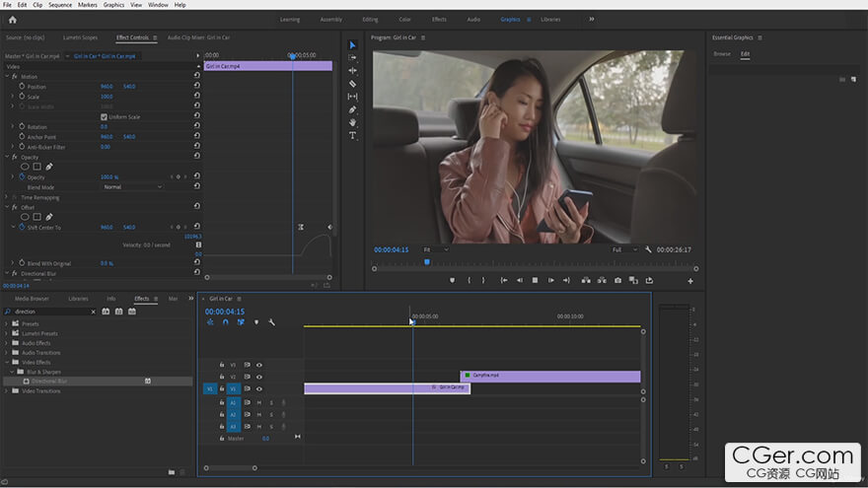Step forward one frame
Viewport: 868px width, 488px height.
(550, 281)
